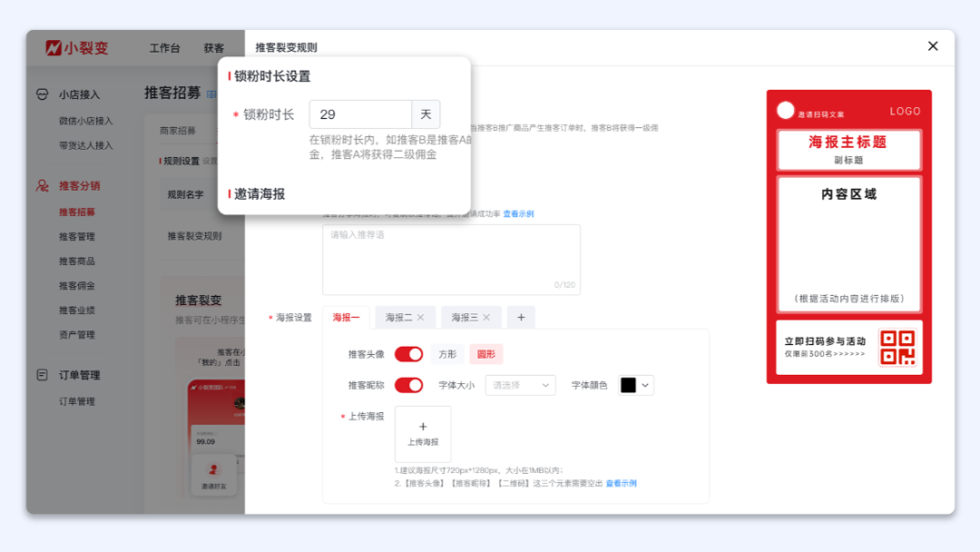Image resolution: width=980 pixels, height=552 pixels.
Task: Click the QR code on the poster preview
Action: (x=900, y=348)
